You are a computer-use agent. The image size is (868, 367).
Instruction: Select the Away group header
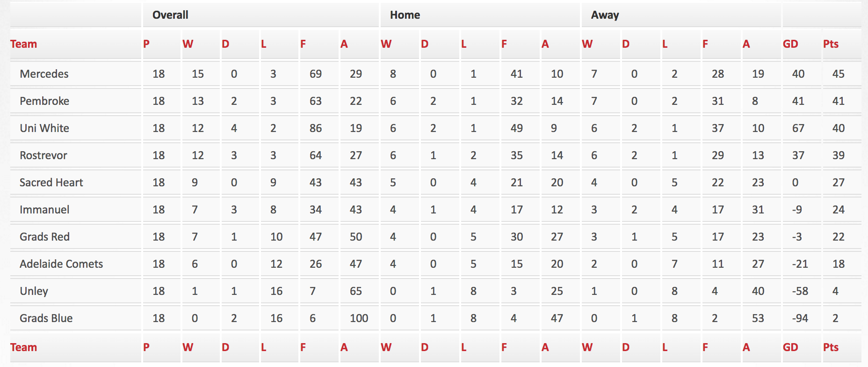pyautogui.click(x=605, y=15)
